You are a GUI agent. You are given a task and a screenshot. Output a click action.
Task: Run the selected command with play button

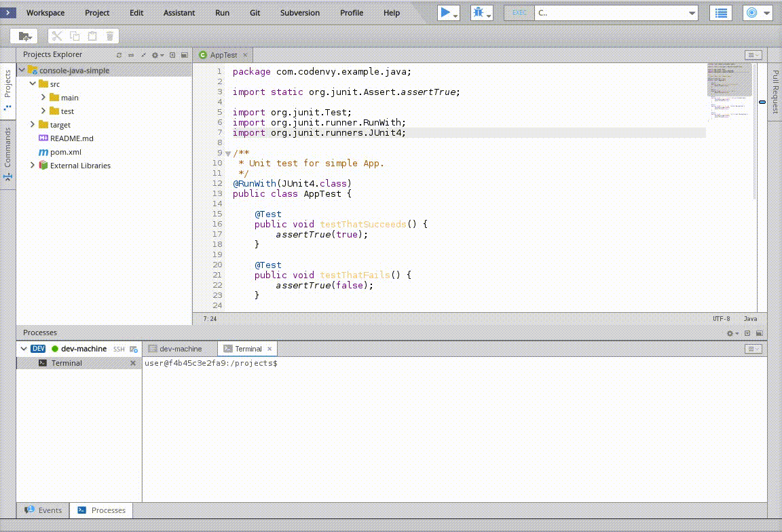(445, 12)
